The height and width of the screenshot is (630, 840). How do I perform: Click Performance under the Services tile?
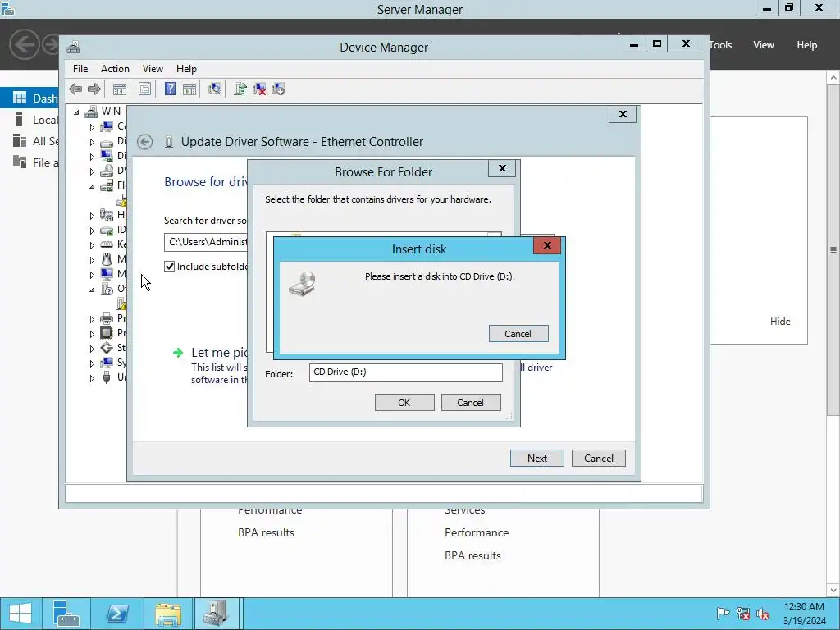(x=477, y=532)
